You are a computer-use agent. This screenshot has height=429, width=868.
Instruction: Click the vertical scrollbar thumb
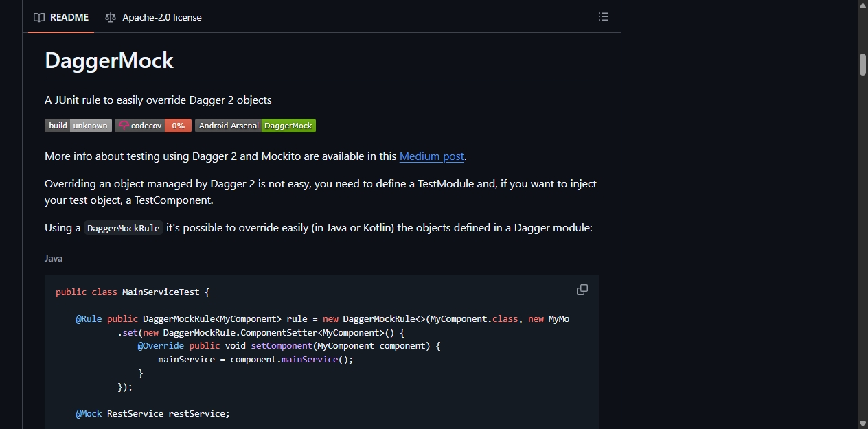point(863,63)
